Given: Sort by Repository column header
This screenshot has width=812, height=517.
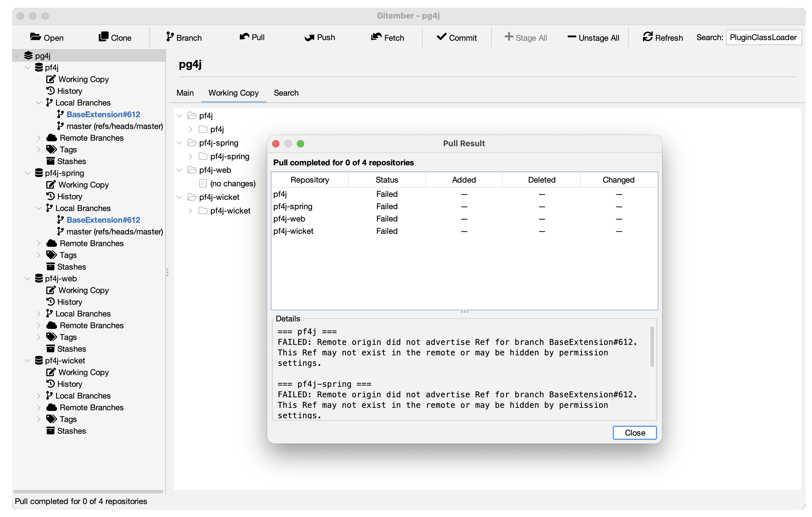Looking at the screenshot, I should pyautogui.click(x=310, y=180).
